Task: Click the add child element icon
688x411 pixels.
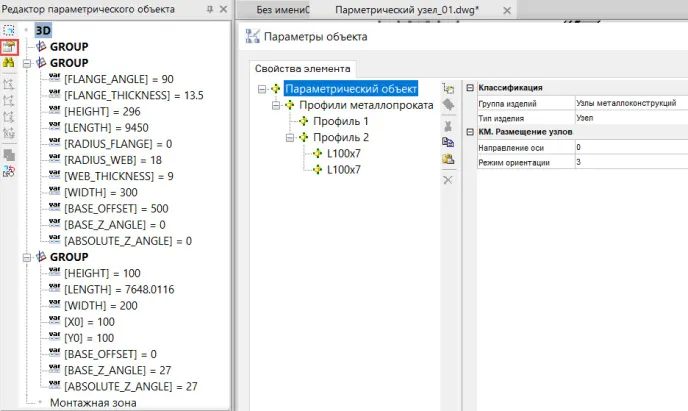Action: coord(448,89)
